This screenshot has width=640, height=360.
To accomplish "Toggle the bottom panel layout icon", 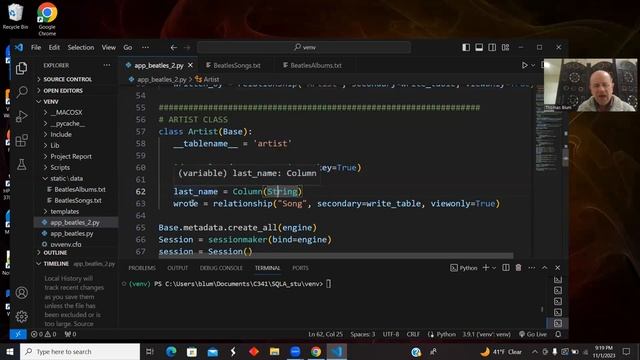I will (479, 47).
